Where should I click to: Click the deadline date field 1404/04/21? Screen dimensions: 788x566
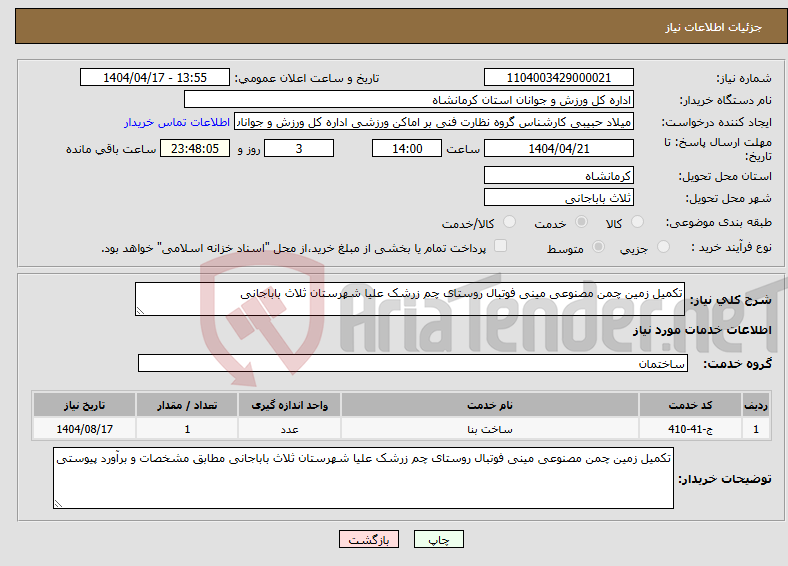(x=559, y=148)
